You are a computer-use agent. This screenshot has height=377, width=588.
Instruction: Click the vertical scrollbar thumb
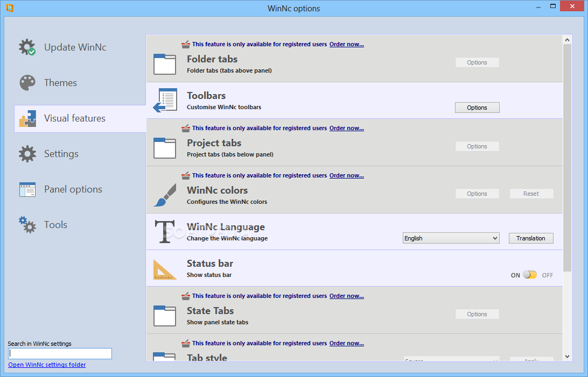click(x=567, y=158)
